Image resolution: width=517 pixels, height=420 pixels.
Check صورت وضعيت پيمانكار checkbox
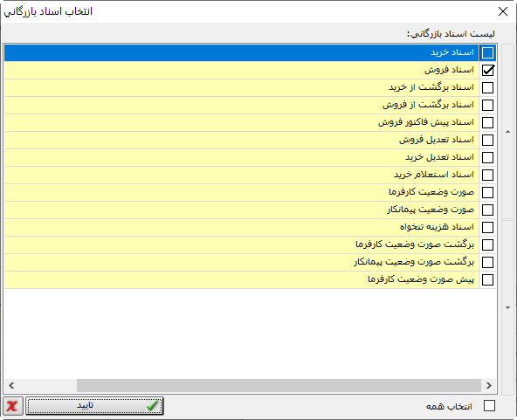tap(487, 210)
